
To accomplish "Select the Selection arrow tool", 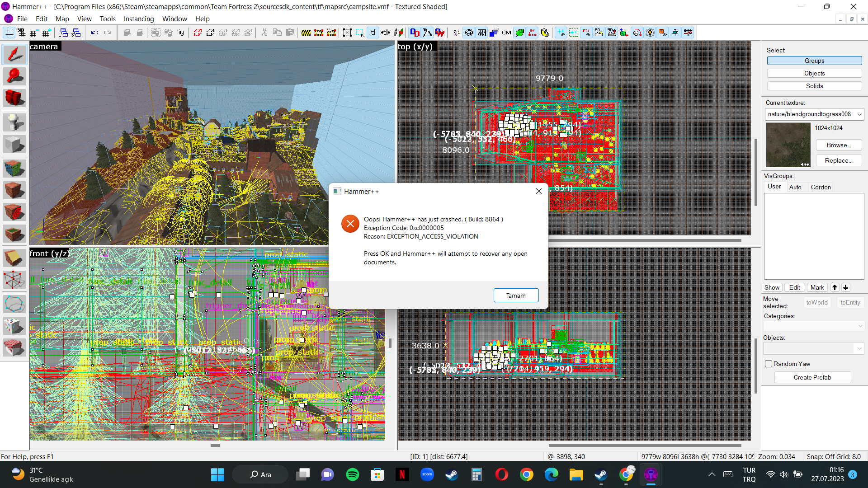I will 14,55.
